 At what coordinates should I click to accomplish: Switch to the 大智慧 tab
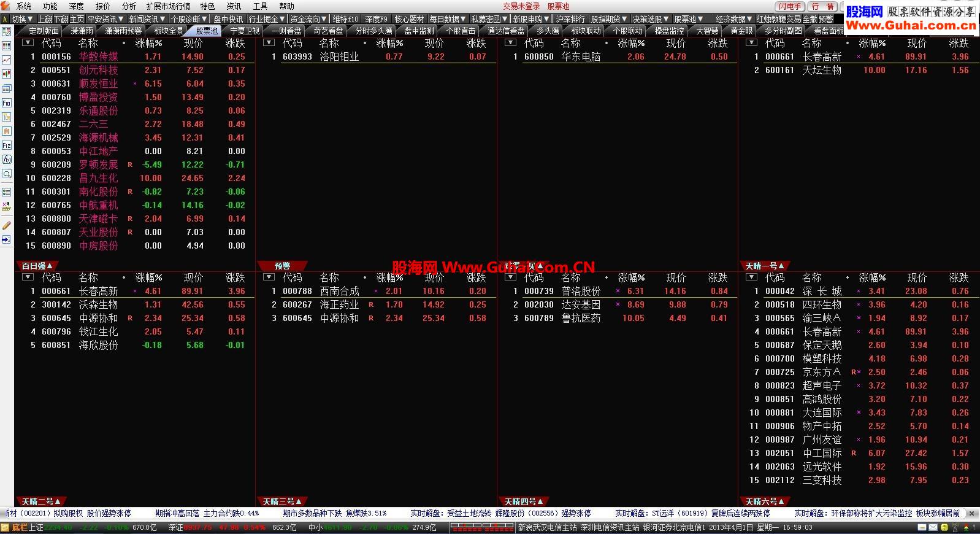[x=707, y=31]
